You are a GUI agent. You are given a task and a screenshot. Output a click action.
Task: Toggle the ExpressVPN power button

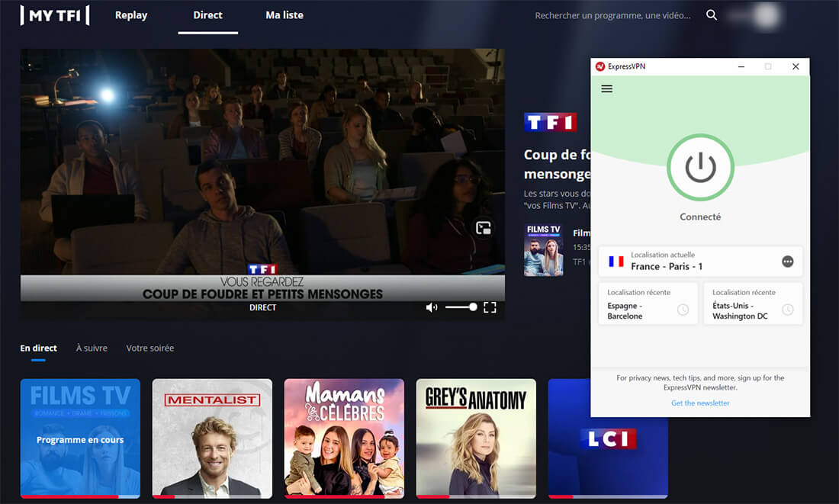[x=700, y=168]
